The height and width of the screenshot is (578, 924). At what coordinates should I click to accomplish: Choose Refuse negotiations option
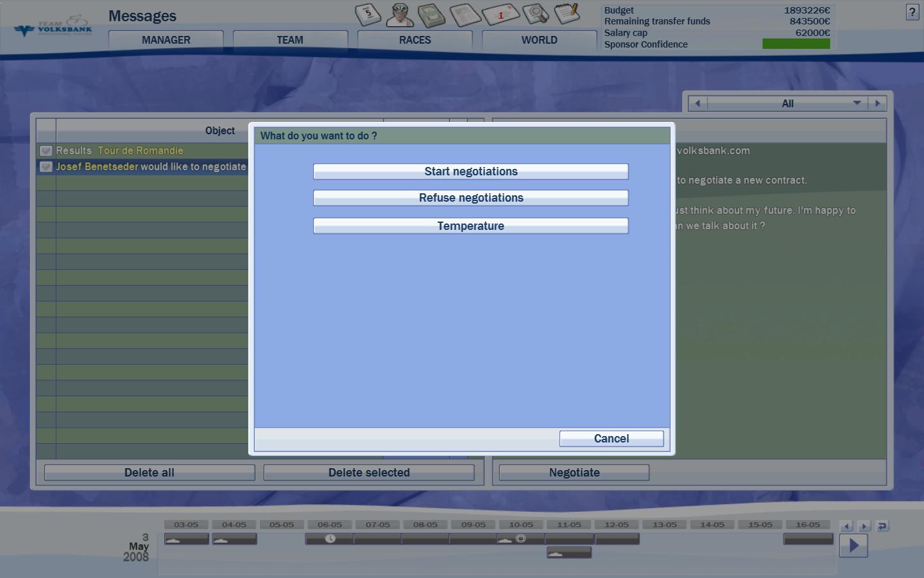(470, 198)
